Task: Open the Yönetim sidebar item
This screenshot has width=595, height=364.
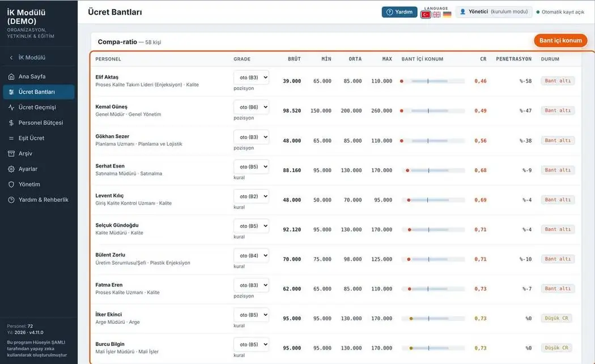Action: [39, 185]
